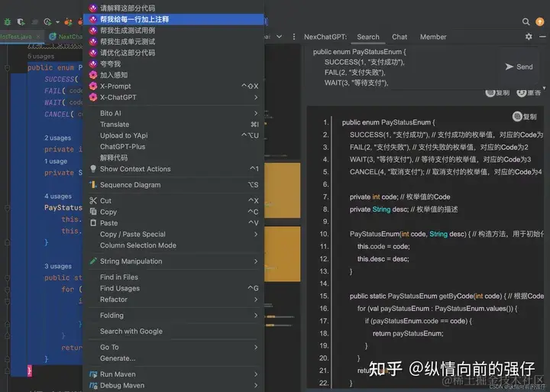
Task: Click the '3 usages' hint above public static
Action: pyautogui.click(x=58, y=266)
